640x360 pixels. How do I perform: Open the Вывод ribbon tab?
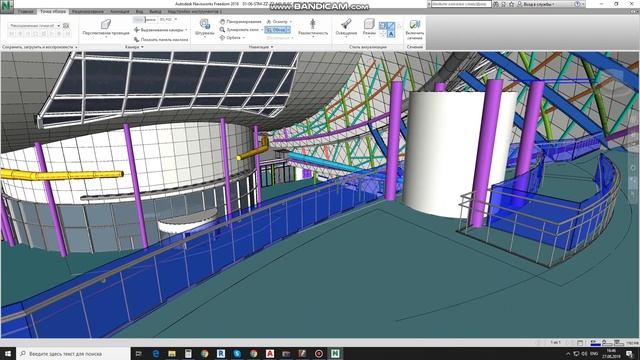click(155, 11)
